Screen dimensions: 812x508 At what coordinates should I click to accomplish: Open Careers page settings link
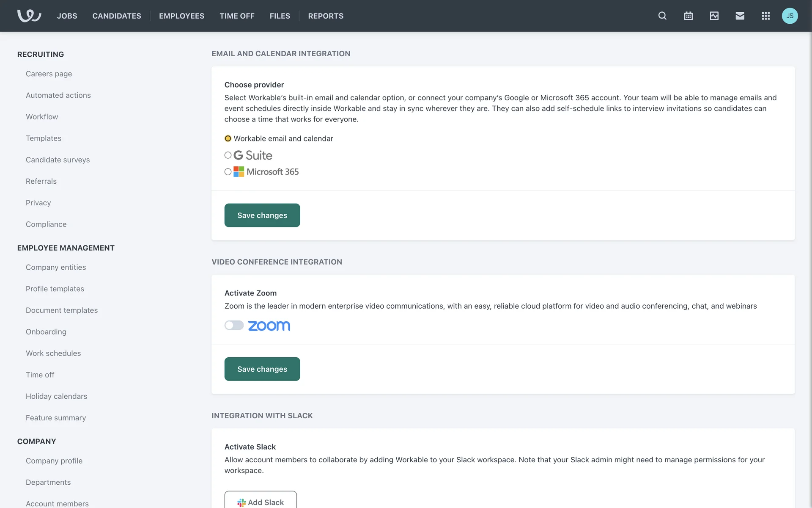click(49, 74)
